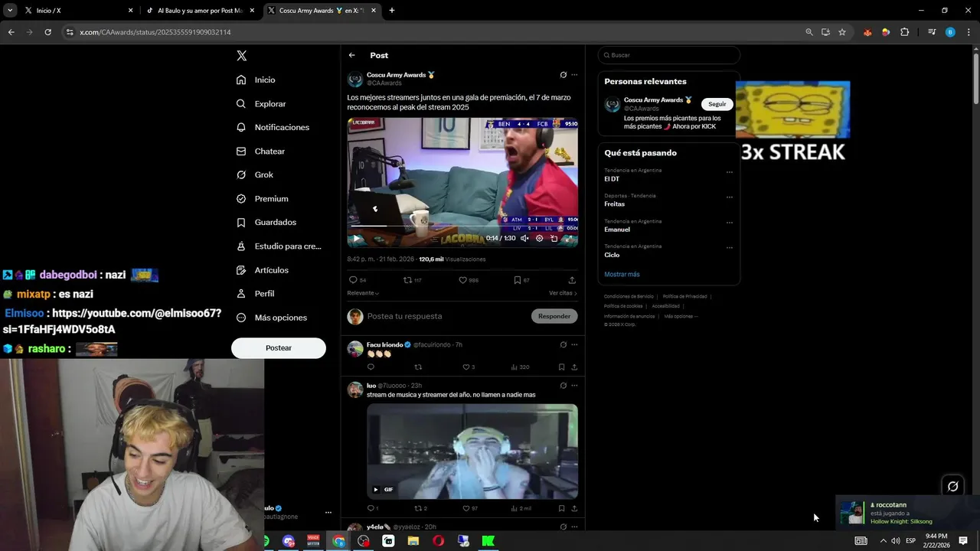The height and width of the screenshot is (551, 980).
Task: Open the Relevante sort dropdown
Action: [x=363, y=293]
